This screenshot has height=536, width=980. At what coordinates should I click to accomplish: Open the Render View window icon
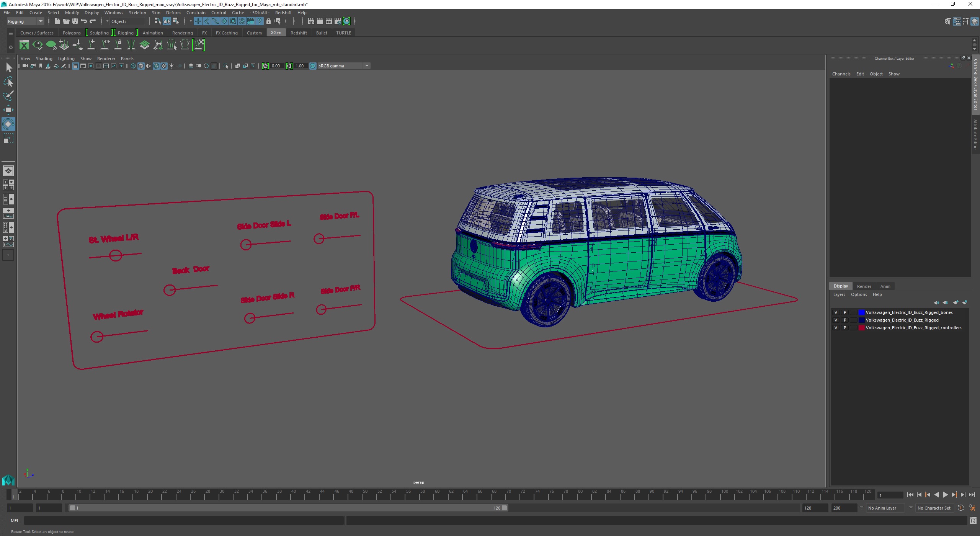pyautogui.click(x=311, y=21)
